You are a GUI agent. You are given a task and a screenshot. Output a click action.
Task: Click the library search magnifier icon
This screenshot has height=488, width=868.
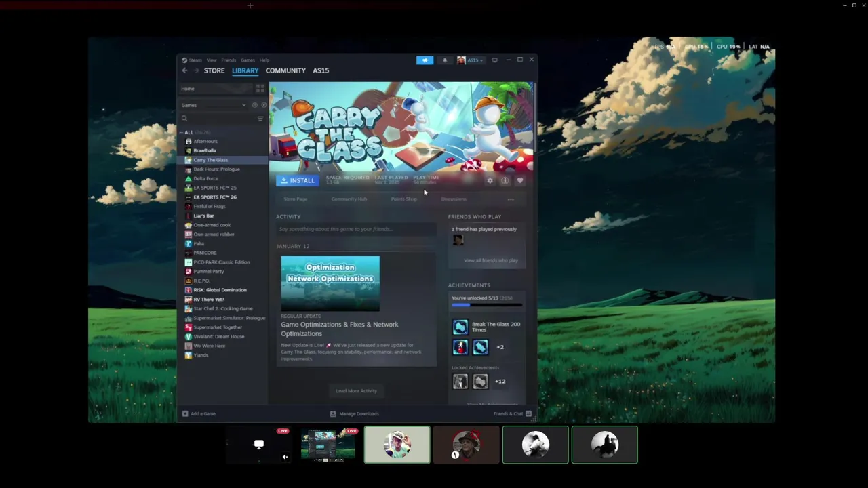tap(184, 119)
